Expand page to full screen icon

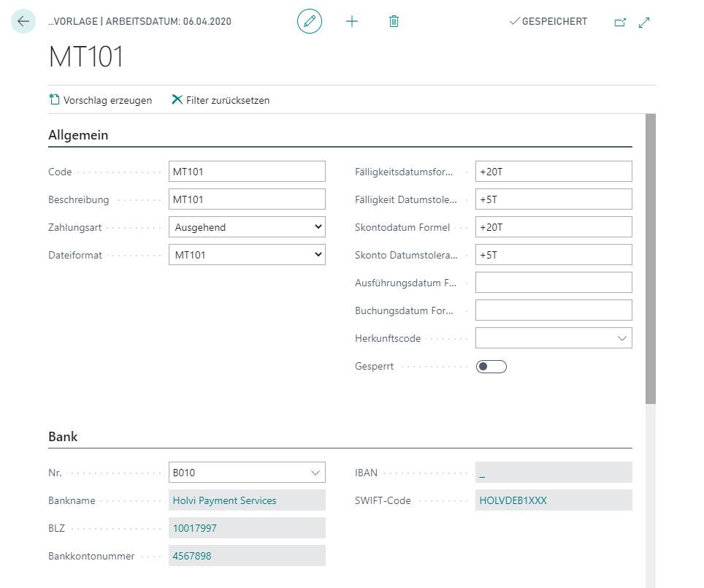tap(644, 22)
